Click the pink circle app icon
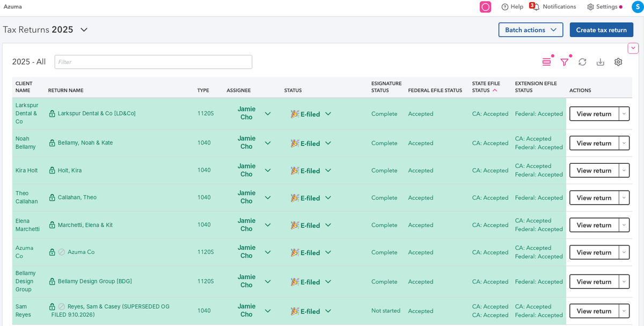Screen dimensions: 644x326 [485, 7]
